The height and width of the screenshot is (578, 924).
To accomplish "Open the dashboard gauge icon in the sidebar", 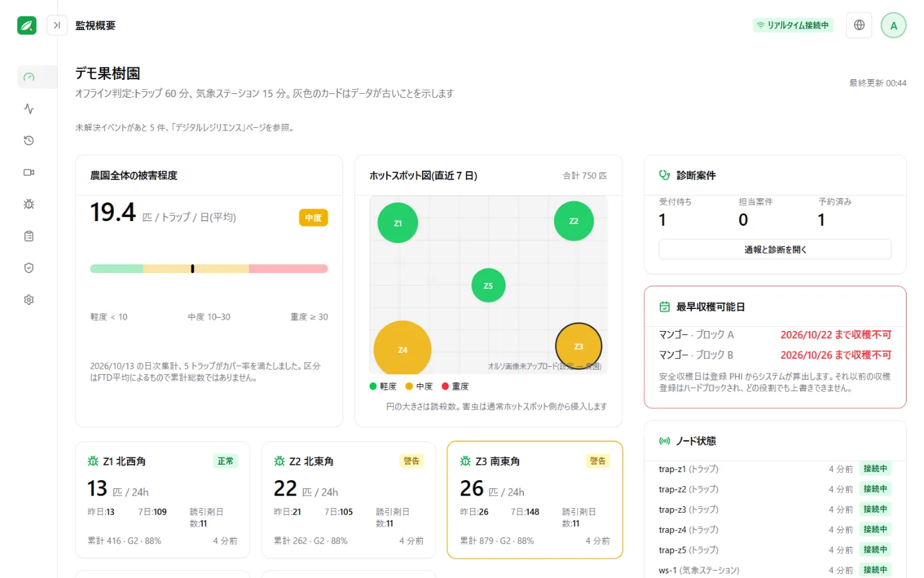I will 29,77.
